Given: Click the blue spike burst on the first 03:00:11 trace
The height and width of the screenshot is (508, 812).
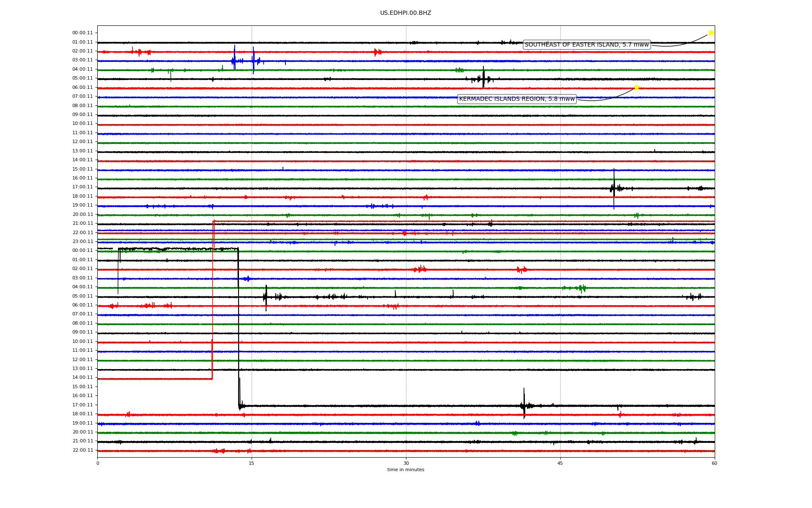Looking at the screenshot, I should coord(235,61).
